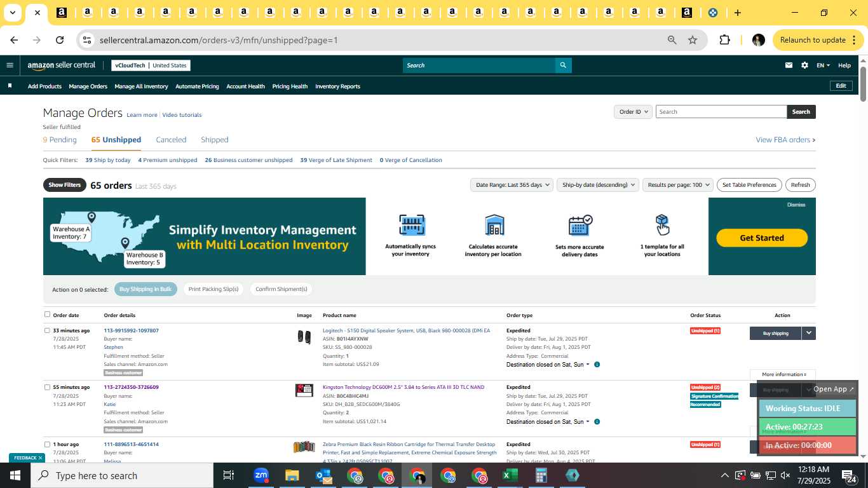The image size is (868, 488).
Task: Open the Kingston DC600M product name link
Action: (403, 387)
